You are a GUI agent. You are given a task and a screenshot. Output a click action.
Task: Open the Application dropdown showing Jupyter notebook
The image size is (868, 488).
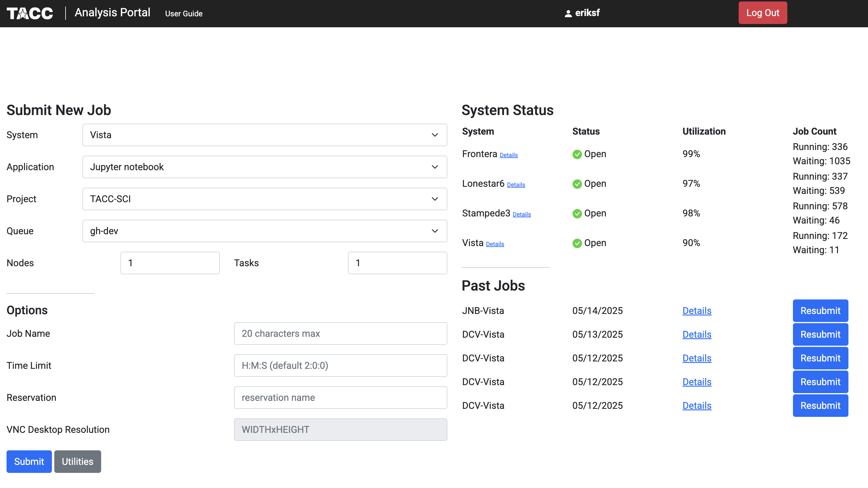click(265, 167)
